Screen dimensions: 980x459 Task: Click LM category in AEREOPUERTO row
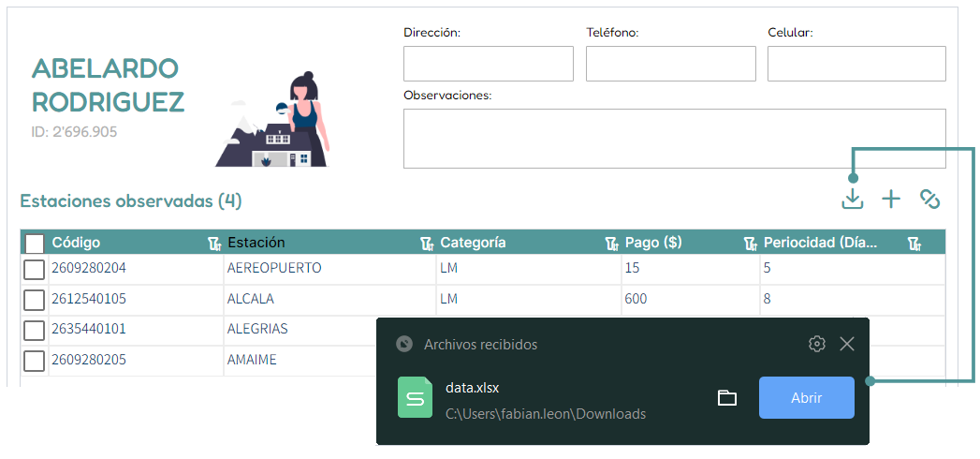click(448, 268)
